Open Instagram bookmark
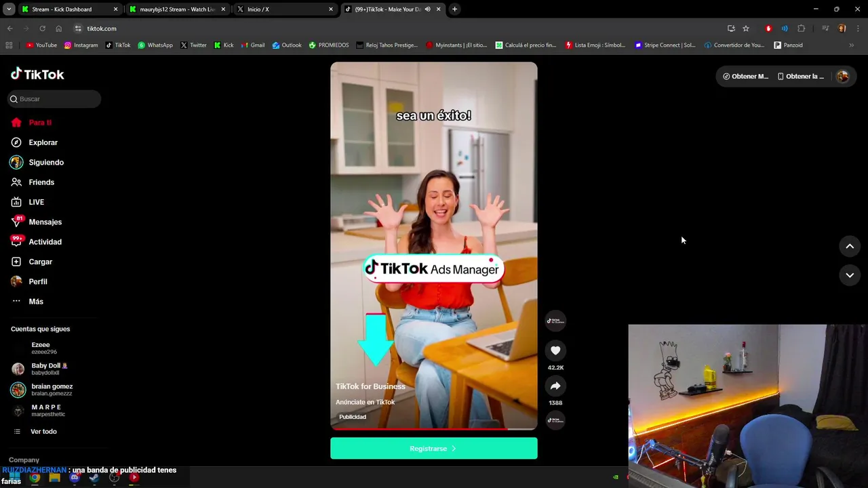The width and height of the screenshot is (868, 488). coord(81,45)
